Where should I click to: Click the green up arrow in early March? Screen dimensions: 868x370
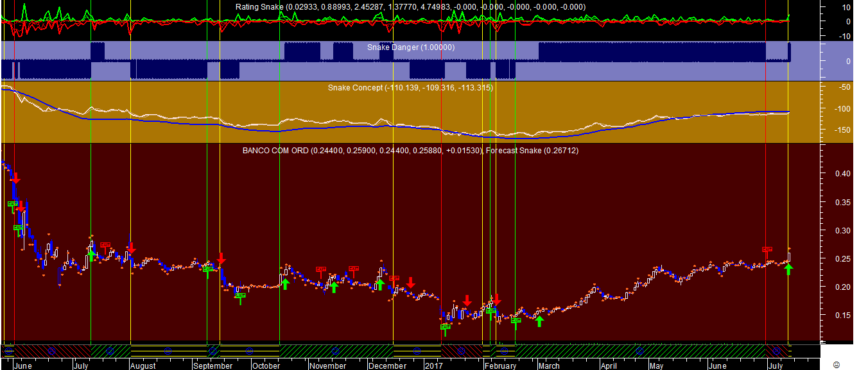coord(540,321)
